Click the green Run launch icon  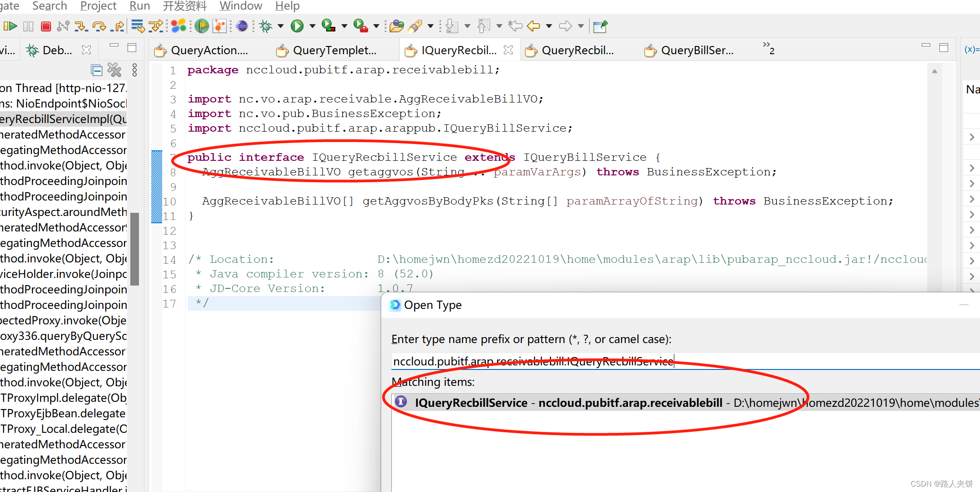[x=298, y=26]
